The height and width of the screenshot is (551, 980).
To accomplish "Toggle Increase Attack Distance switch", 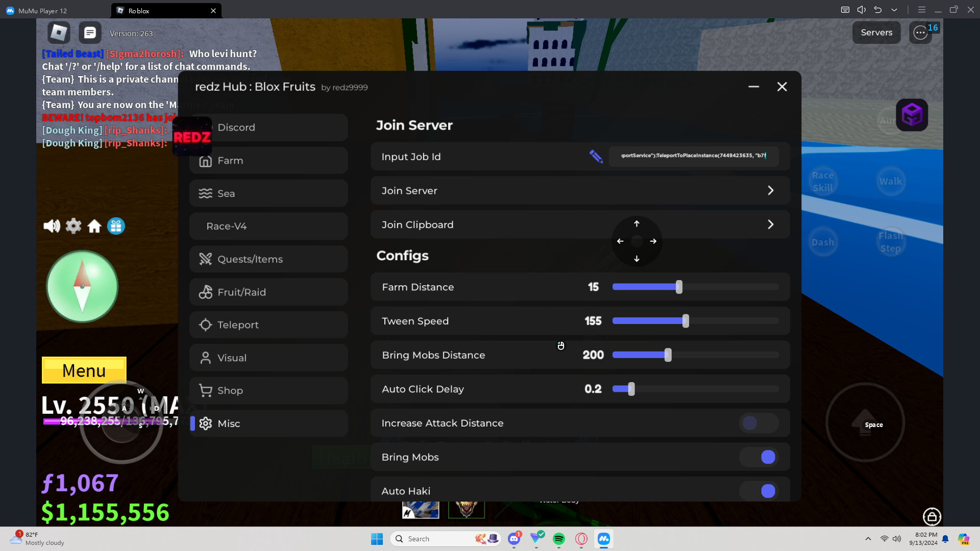I will [758, 423].
